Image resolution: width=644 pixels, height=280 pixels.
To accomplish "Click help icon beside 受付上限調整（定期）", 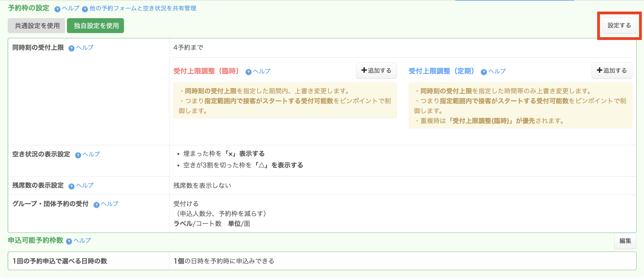I will pyautogui.click(x=484, y=72).
